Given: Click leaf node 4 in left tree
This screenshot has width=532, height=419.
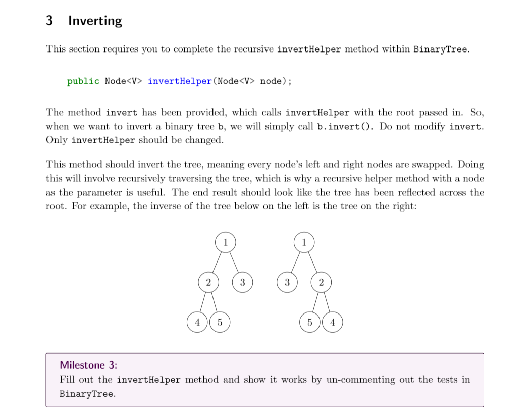Looking at the screenshot, I should click(x=197, y=322).
